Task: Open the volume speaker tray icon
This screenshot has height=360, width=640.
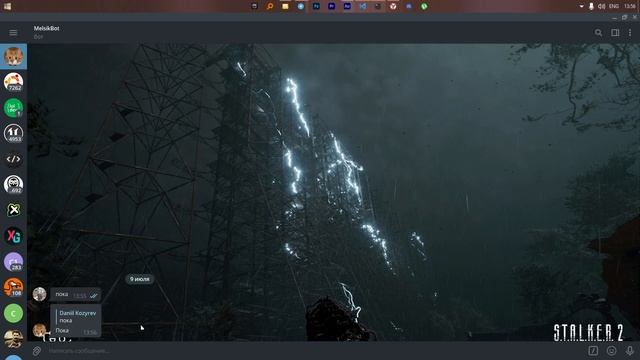Action: pos(602,6)
